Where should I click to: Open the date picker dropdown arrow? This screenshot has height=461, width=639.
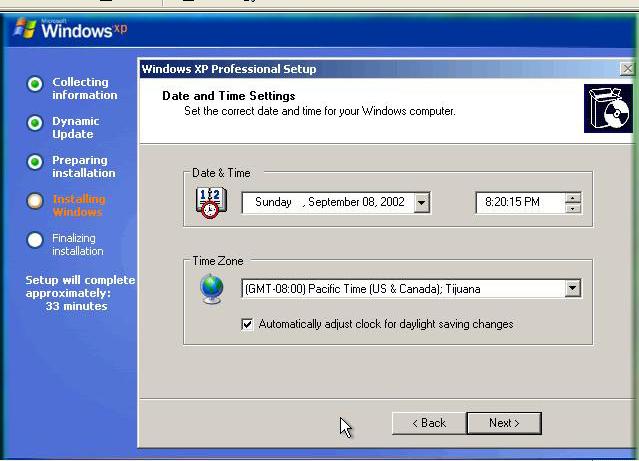422,202
